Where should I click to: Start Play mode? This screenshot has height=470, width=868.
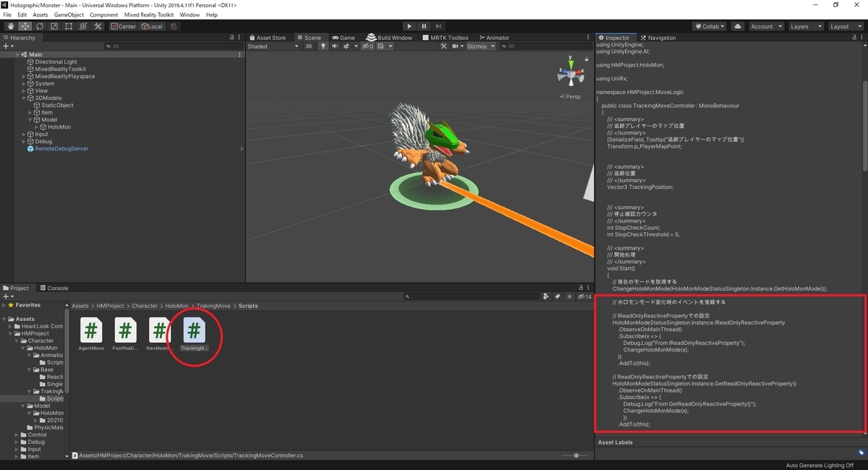click(x=409, y=26)
